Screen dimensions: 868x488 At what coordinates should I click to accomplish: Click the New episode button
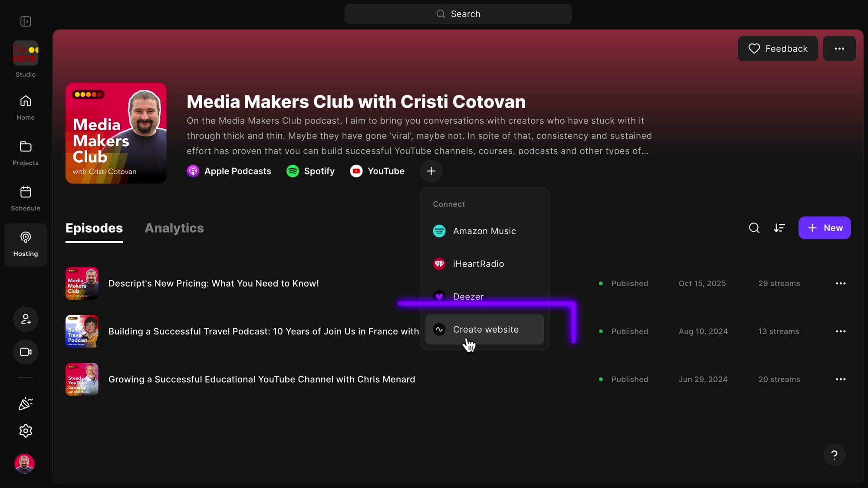(x=824, y=228)
